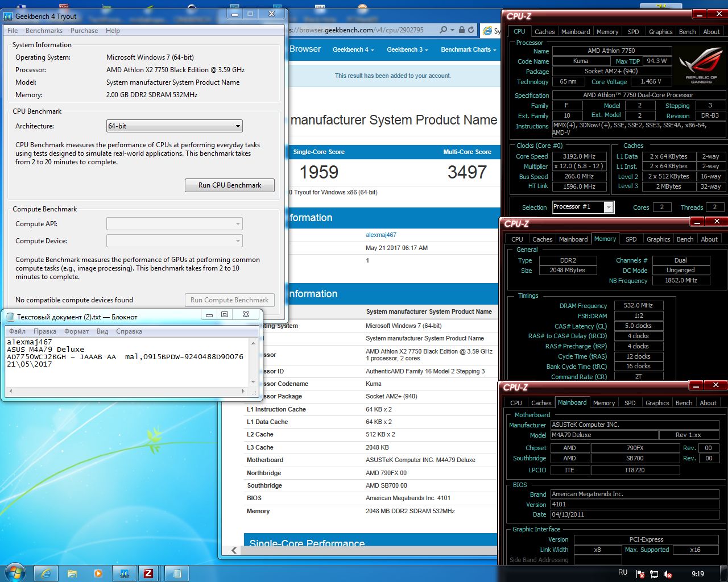This screenshot has height=582, width=728.
Task: Switch to About tab in top CPU-Z window
Action: 712,32
